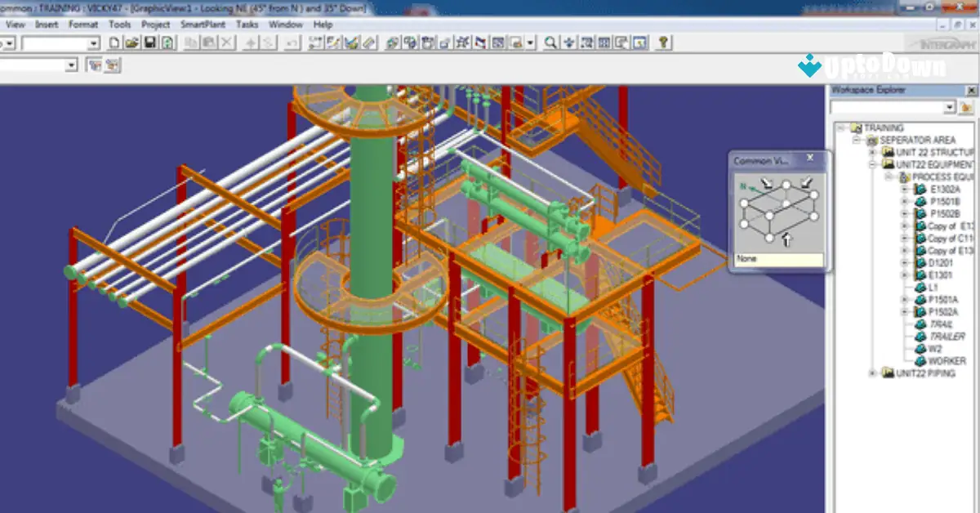
Task: Open the Tasks menu from the menu bar
Action: pos(248,25)
